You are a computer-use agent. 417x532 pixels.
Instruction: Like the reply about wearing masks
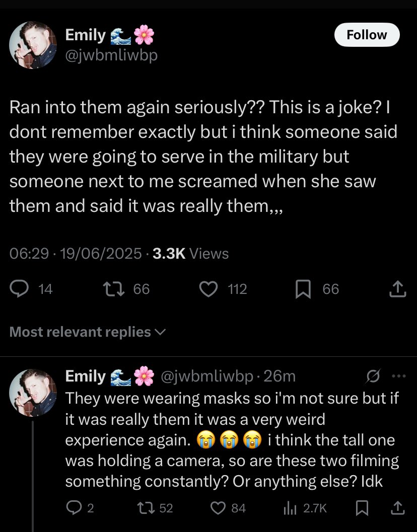click(219, 508)
